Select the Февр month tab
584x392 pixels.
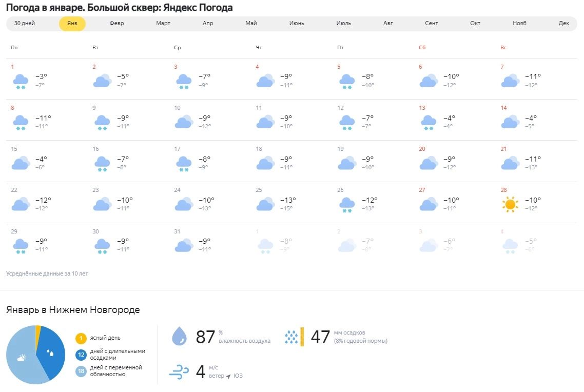coord(116,24)
